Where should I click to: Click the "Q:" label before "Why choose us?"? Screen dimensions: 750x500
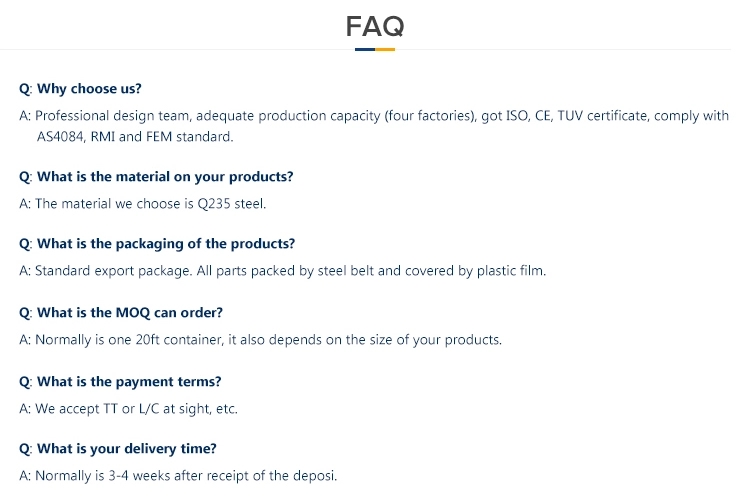tap(26, 89)
